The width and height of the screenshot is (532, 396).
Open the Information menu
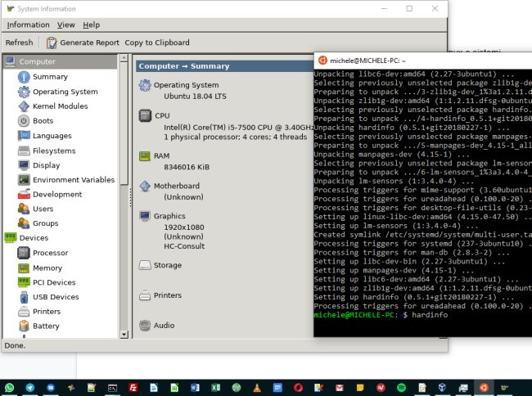28,25
